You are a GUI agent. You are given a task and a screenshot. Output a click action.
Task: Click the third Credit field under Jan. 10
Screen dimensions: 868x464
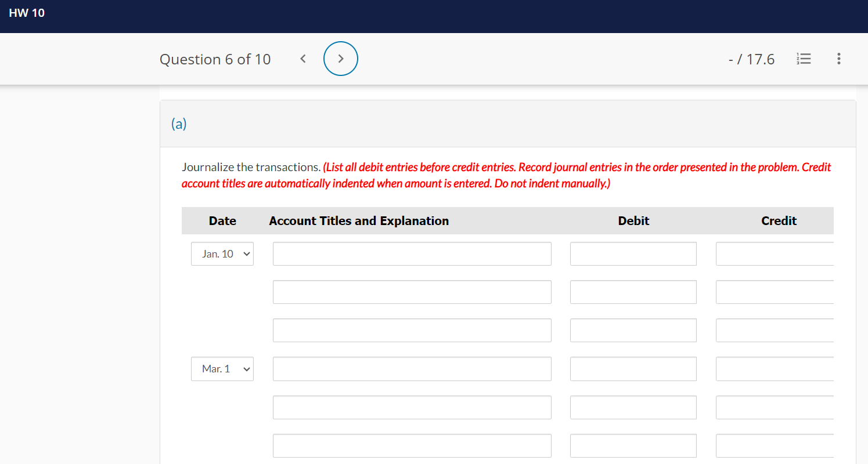[778, 330]
